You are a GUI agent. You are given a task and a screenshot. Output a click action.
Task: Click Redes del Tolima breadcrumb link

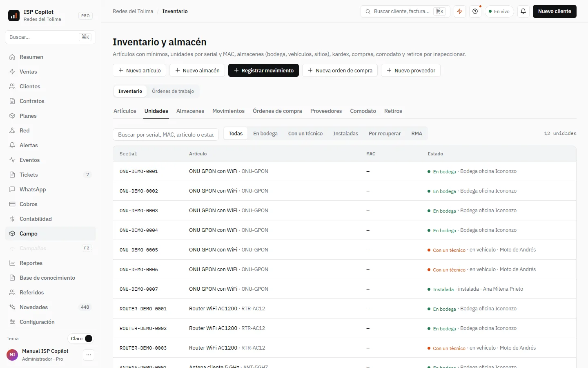click(x=133, y=11)
